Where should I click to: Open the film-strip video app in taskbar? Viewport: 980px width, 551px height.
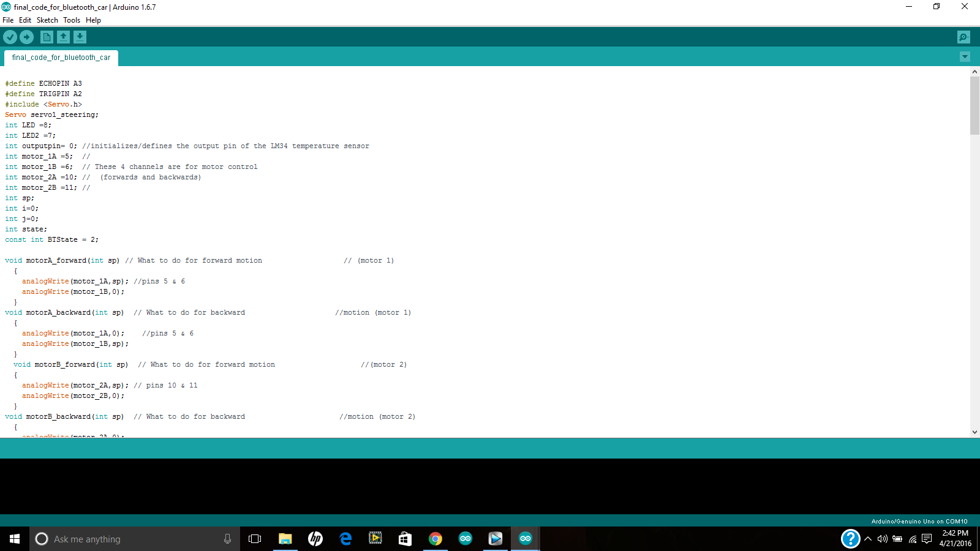[375, 539]
